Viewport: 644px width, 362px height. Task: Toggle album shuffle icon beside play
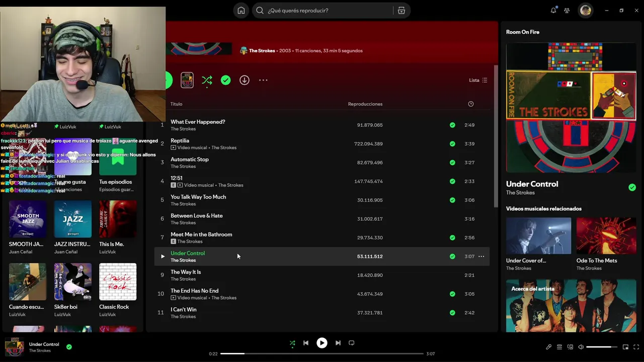point(207,80)
